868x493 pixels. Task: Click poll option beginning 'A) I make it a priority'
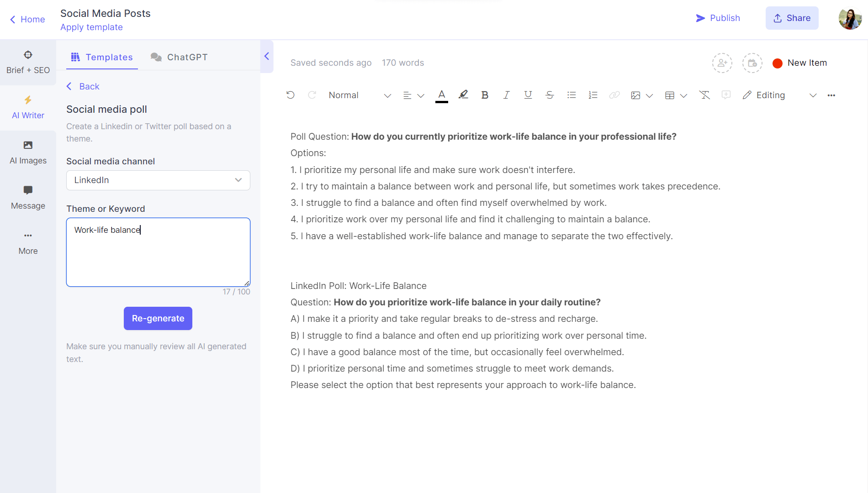pos(444,319)
